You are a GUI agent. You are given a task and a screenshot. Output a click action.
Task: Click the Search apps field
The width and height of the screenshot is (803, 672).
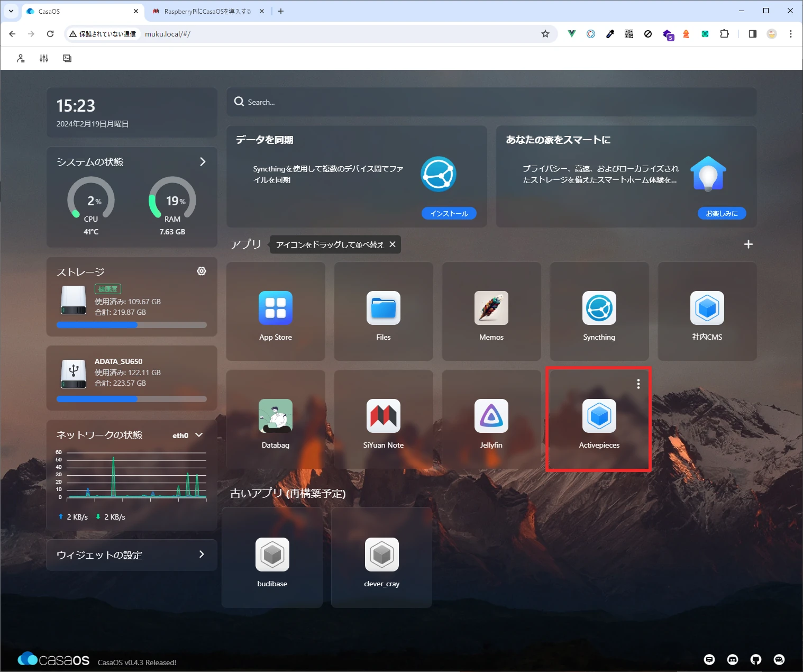click(x=491, y=102)
